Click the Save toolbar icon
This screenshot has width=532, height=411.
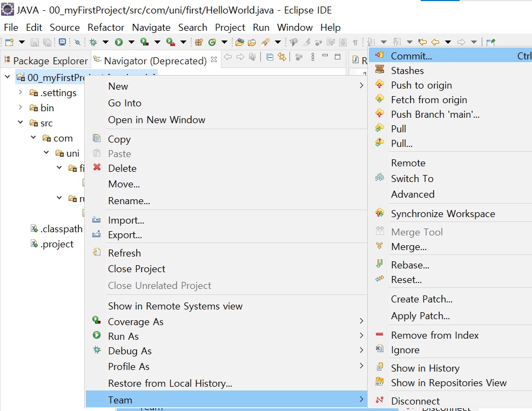[35, 42]
